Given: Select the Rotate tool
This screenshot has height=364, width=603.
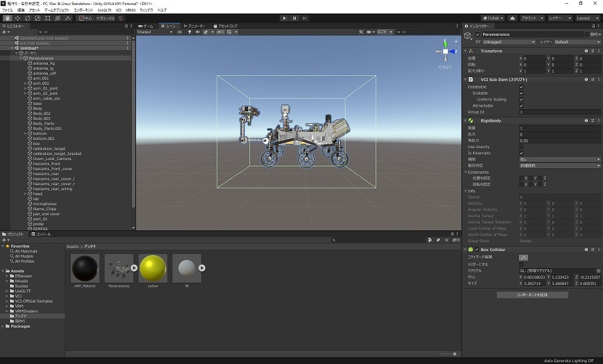Looking at the screenshot, I should (x=27, y=18).
